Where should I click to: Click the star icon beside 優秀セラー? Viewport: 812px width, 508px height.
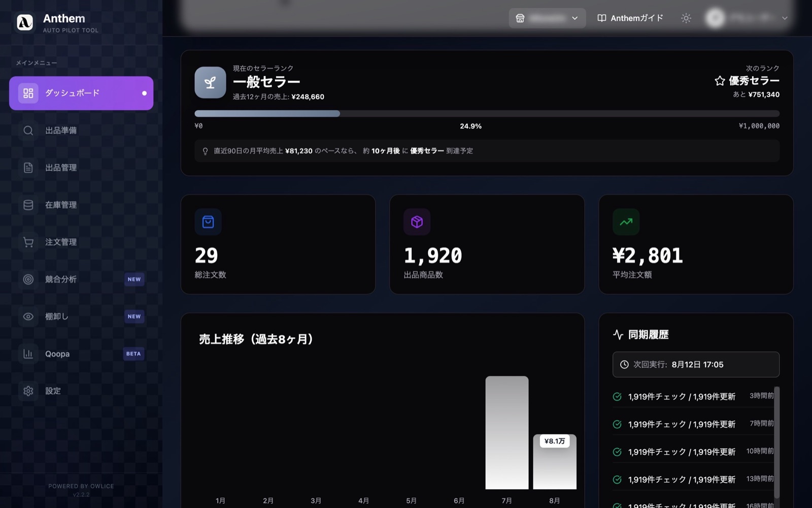coord(720,81)
